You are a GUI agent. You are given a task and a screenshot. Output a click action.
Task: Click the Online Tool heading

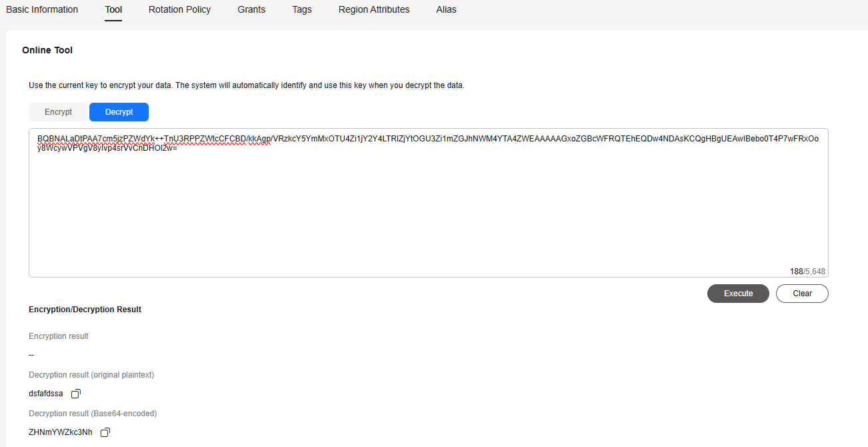[x=47, y=51]
